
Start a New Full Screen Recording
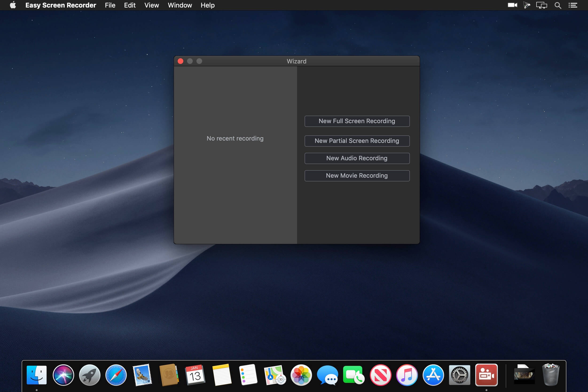click(357, 121)
